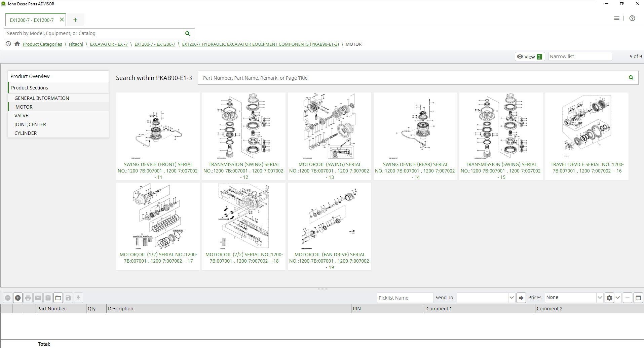Open a new tab with plus button
Image resolution: width=644 pixels, height=348 pixels.
click(x=75, y=20)
